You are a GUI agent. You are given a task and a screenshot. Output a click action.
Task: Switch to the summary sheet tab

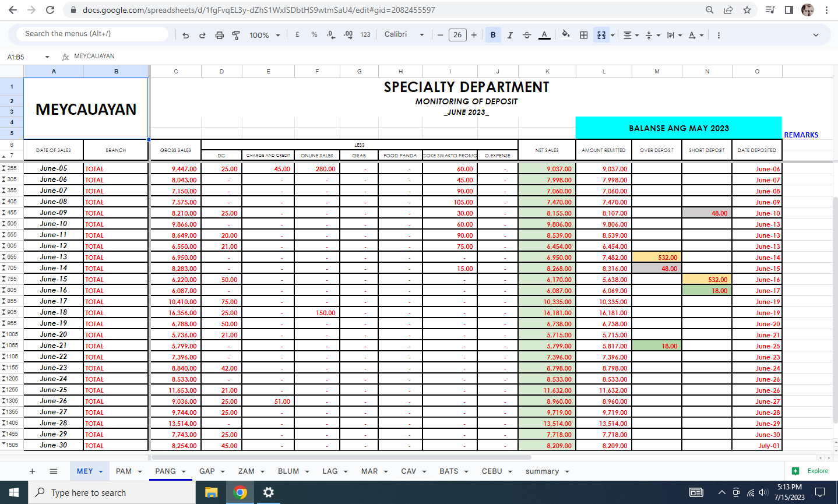coord(547,471)
